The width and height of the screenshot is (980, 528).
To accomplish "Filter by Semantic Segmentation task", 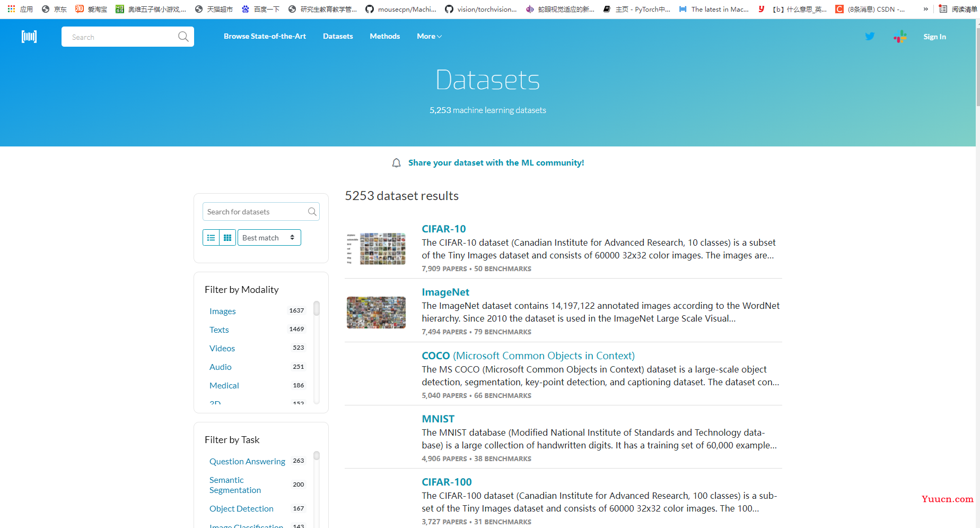I will (x=235, y=485).
